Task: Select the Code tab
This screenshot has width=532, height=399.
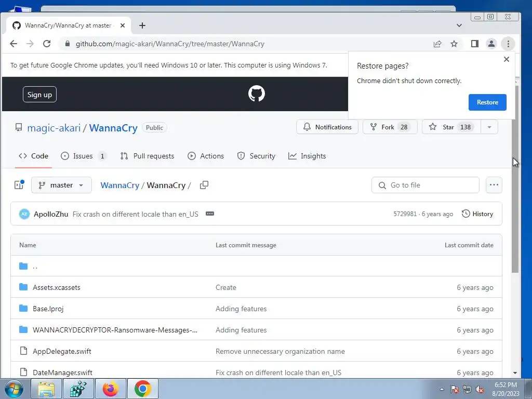Action: point(33,156)
